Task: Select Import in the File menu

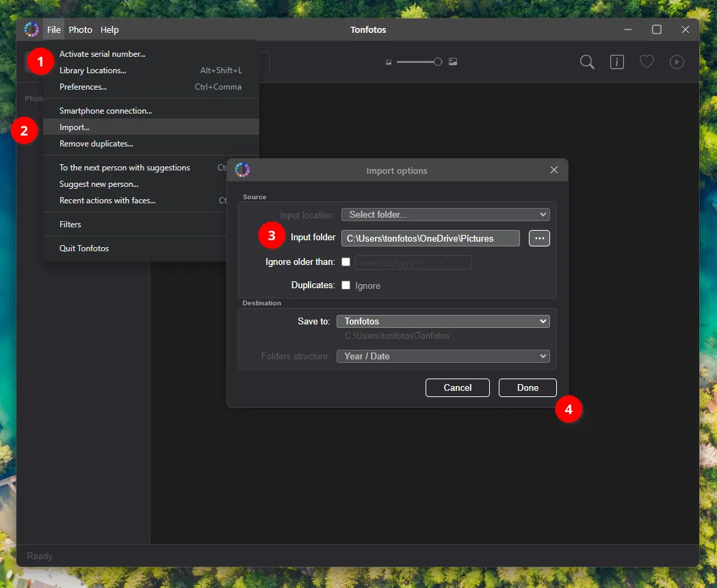Action: [151, 127]
